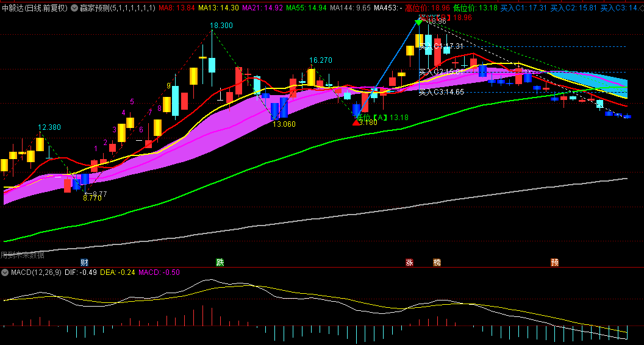Click the 8.770 low price label

[x=93, y=198]
